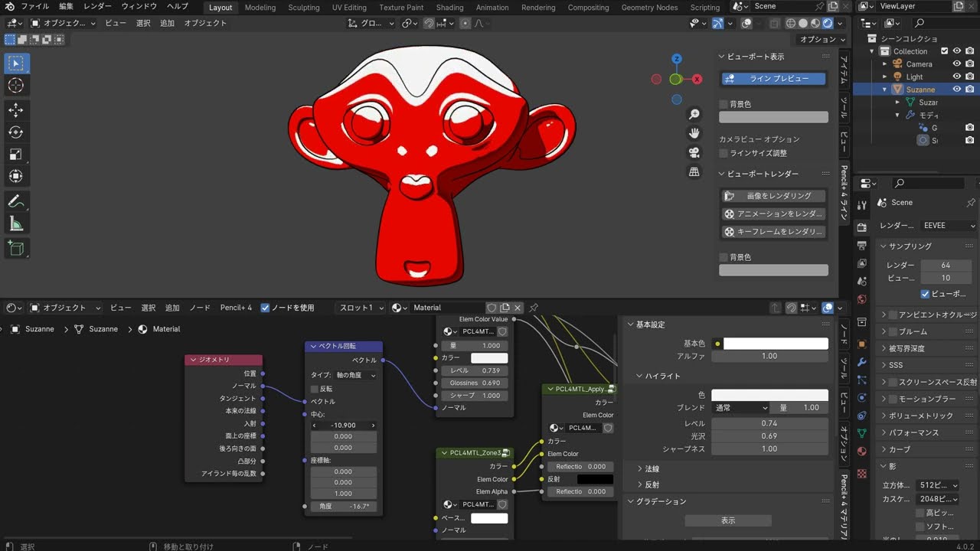Select the Rotate tool
This screenshot has width=980, height=551.
click(15, 132)
